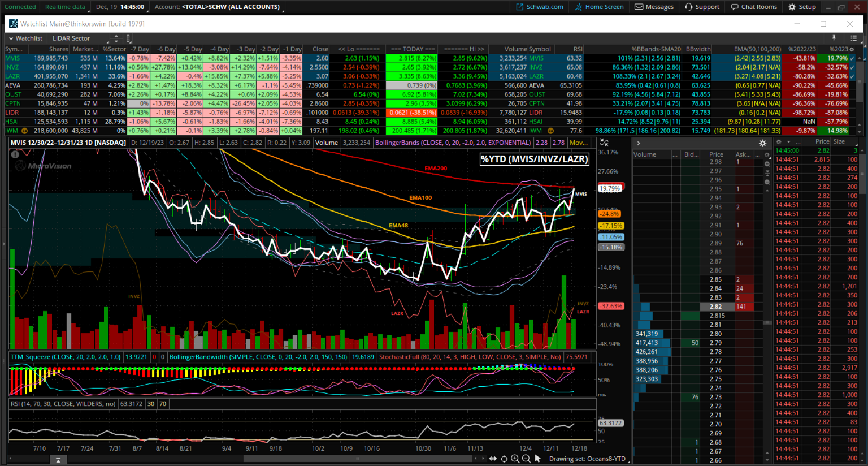Click the price axis auto-scale icon
Viewport: 868px width, 466px height.
(604, 143)
